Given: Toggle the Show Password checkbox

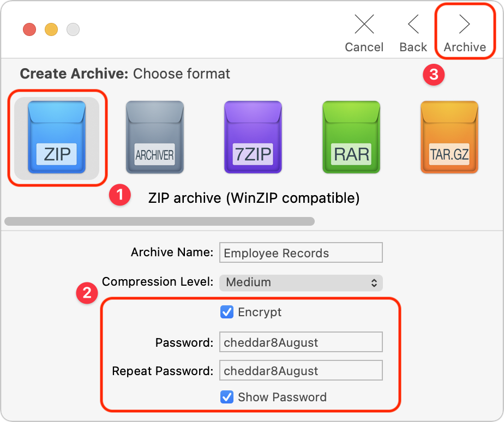Looking at the screenshot, I should point(227,397).
